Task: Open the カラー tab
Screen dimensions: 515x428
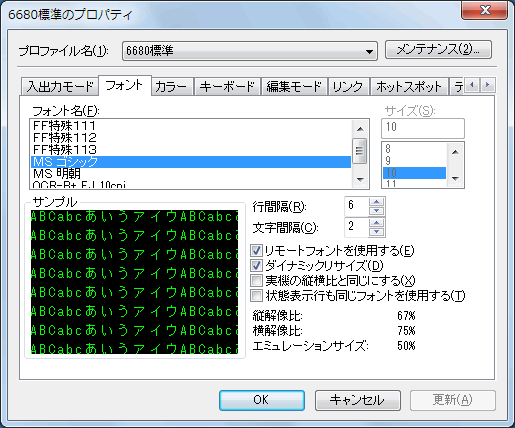Action: [171, 87]
